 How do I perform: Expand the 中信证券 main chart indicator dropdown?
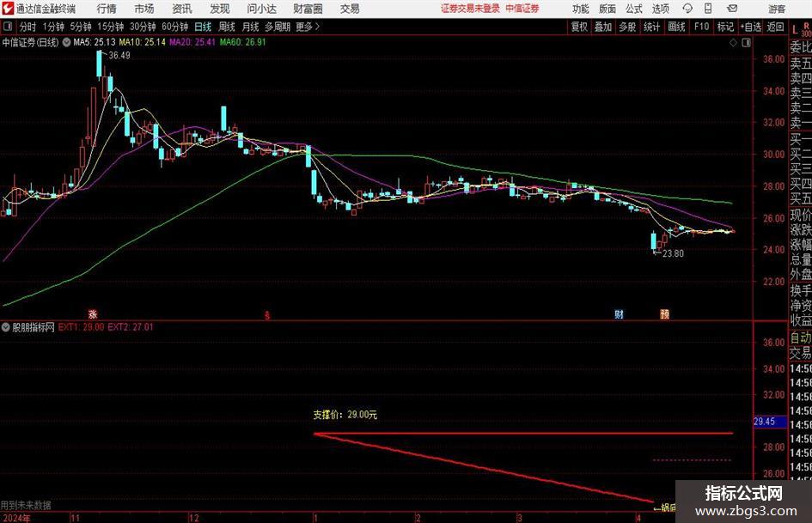coord(66,42)
